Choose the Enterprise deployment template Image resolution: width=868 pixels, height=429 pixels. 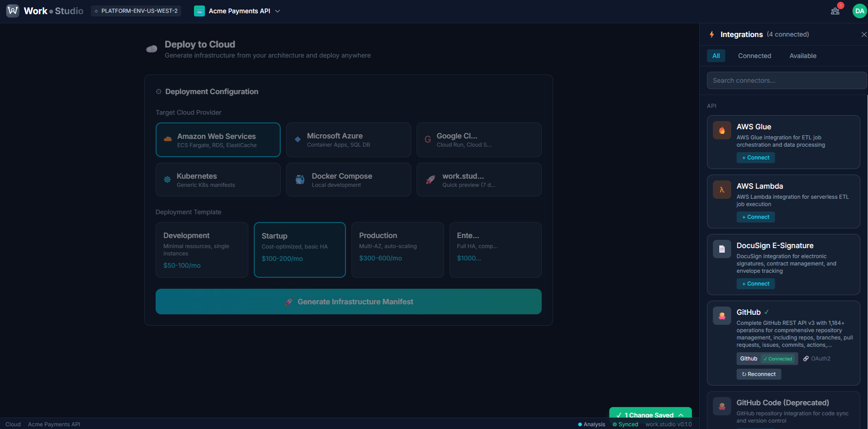496,250
